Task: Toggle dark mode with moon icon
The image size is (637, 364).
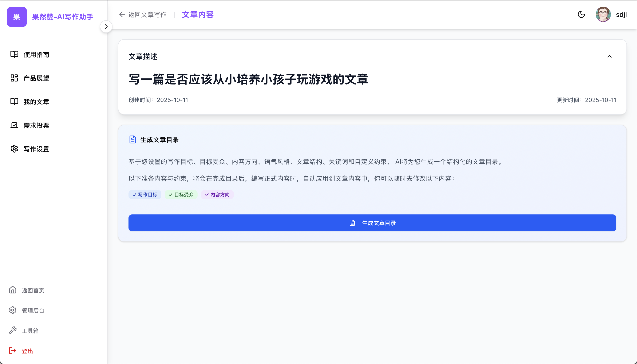Action: pos(581,15)
